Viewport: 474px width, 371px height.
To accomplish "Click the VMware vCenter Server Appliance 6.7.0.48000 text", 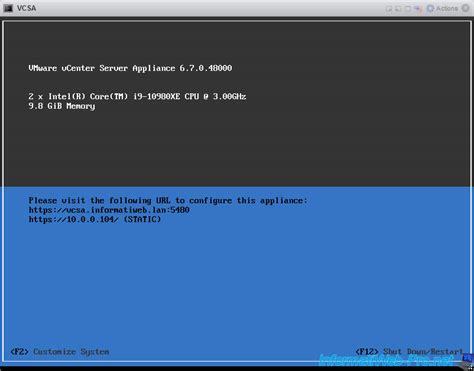I will [x=130, y=68].
